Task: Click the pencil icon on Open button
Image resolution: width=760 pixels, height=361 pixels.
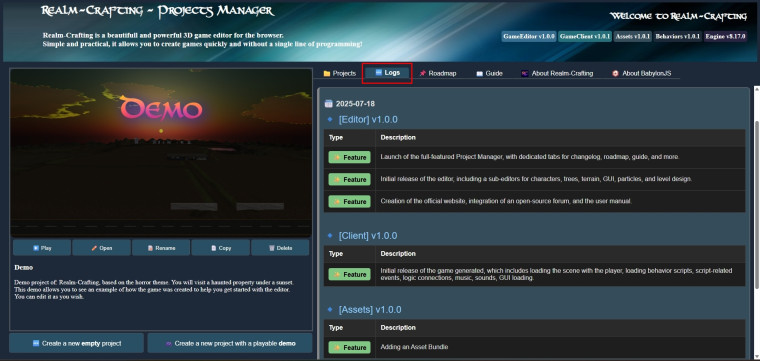Action: click(94, 248)
